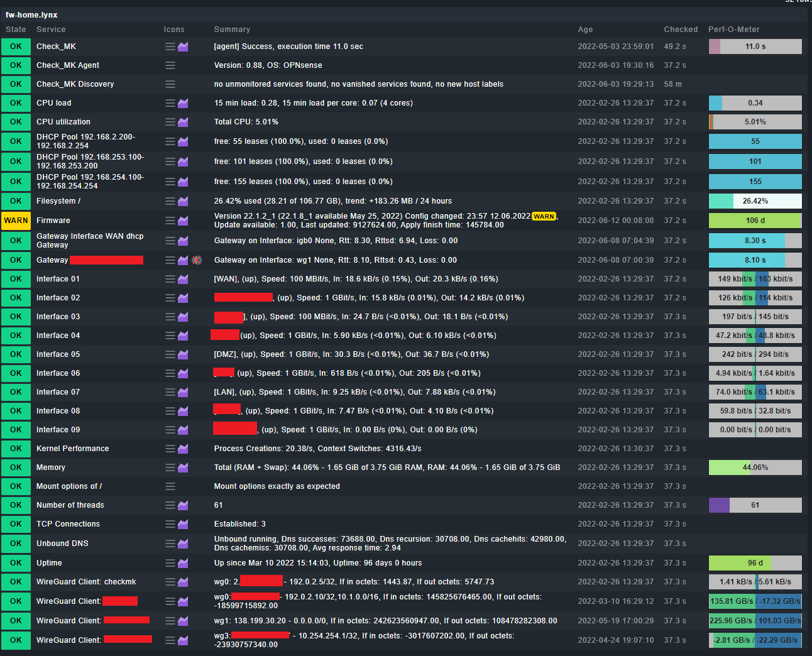Click the 96 d uptime Perf-O-Meter
The image size is (812, 656).
[755, 563]
